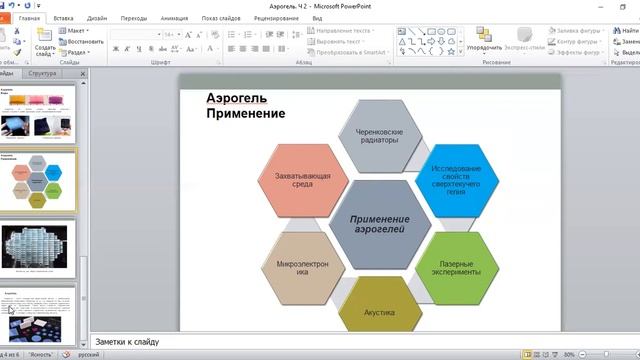Click the Undo arrow in quick access toolbar
This screenshot has height=360, width=640.
(x=12, y=6)
